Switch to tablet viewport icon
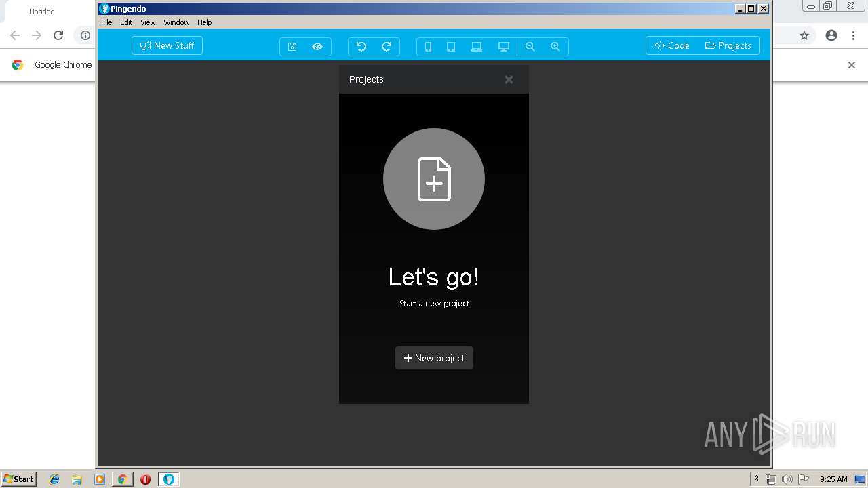868x488 pixels. click(450, 46)
